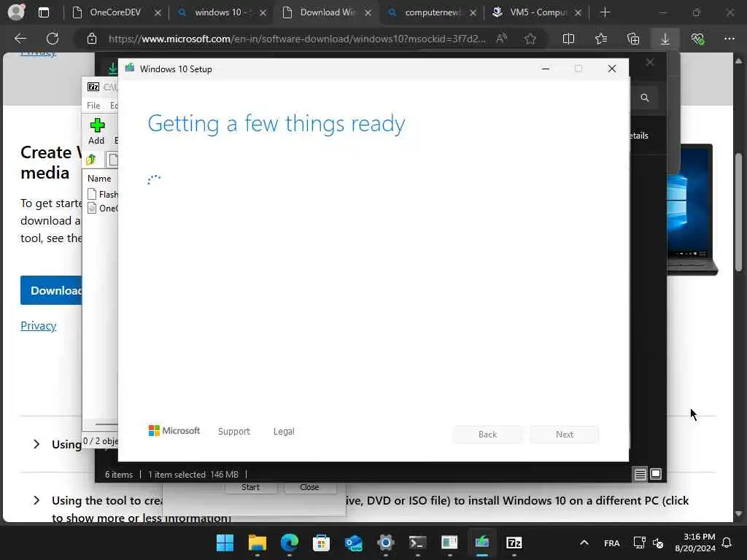Switch to the Download Windows tab
This screenshot has height=560, width=747.
click(328, 12)
